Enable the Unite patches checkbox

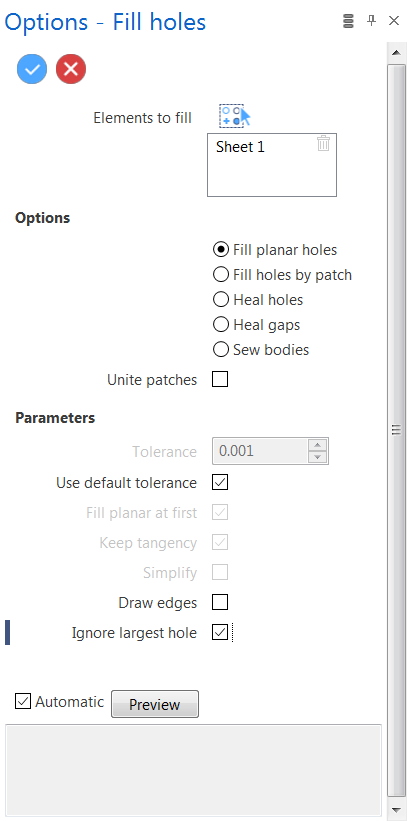coord(220,379)
